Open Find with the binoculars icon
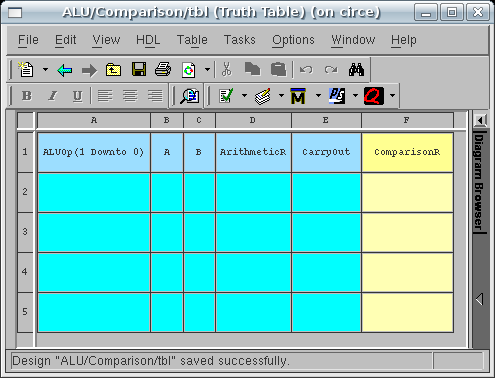This screenshot has width=495, height=378. [356, 70]
